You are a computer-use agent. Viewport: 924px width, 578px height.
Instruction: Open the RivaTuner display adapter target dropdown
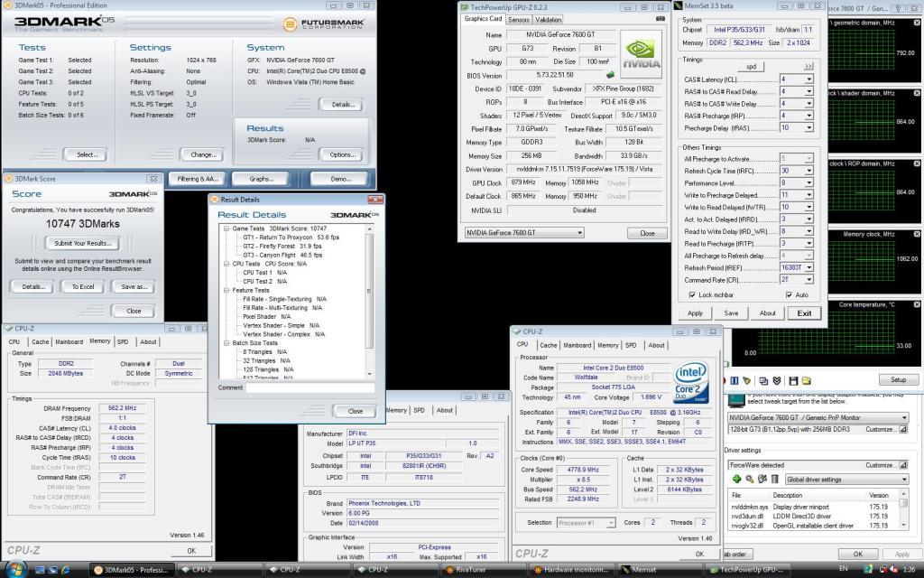[x=818, y=417]
